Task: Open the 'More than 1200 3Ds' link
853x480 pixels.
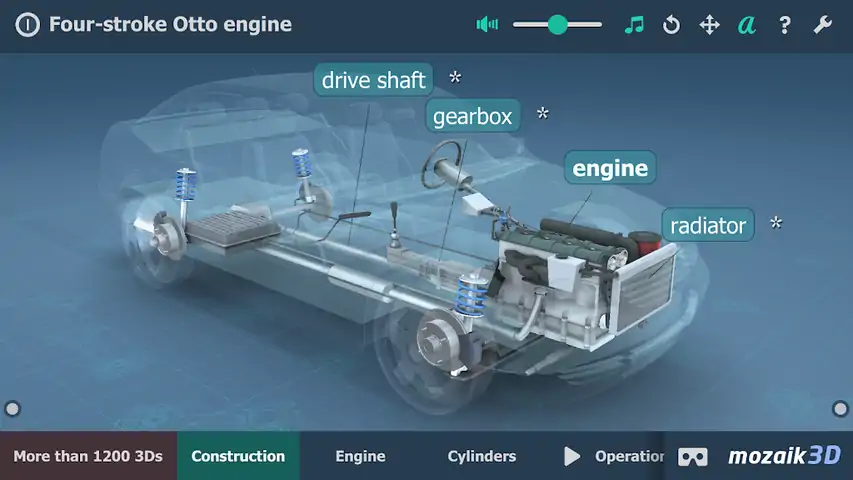Action: click(88, 456)
